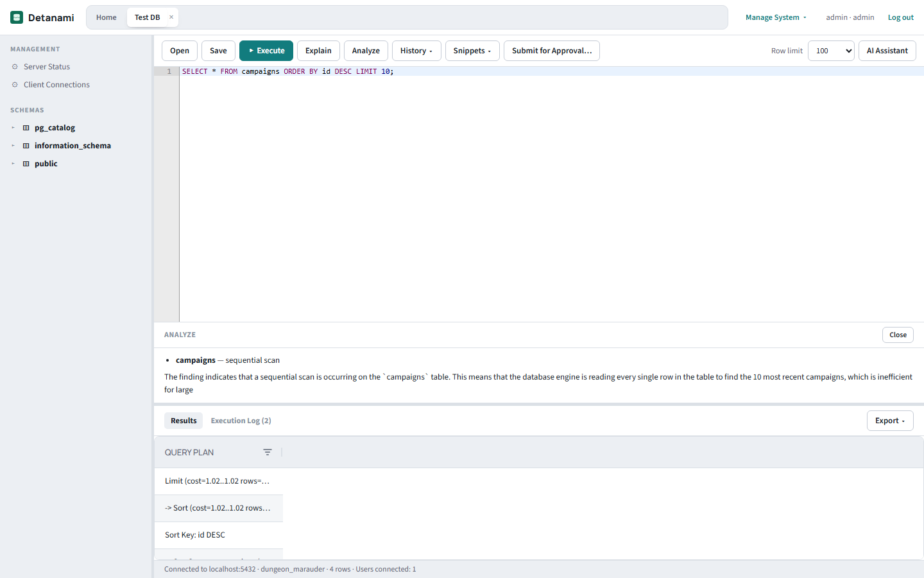Image resolution: width=924 pixels, height=578 pixels.
Task: Click the Detanami logo icon
Action: pyautogui.click(x=17, y=17)
